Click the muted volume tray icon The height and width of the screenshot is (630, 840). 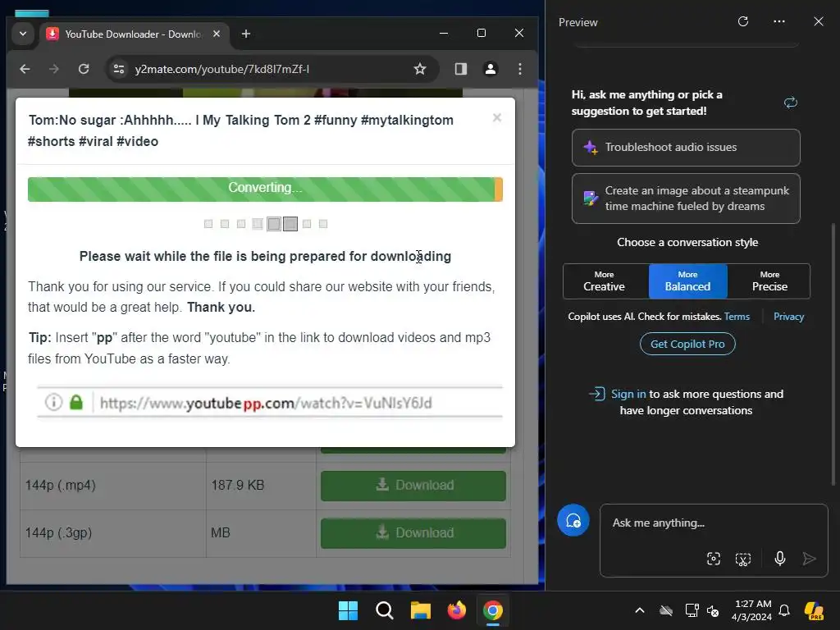coord(713,610)
